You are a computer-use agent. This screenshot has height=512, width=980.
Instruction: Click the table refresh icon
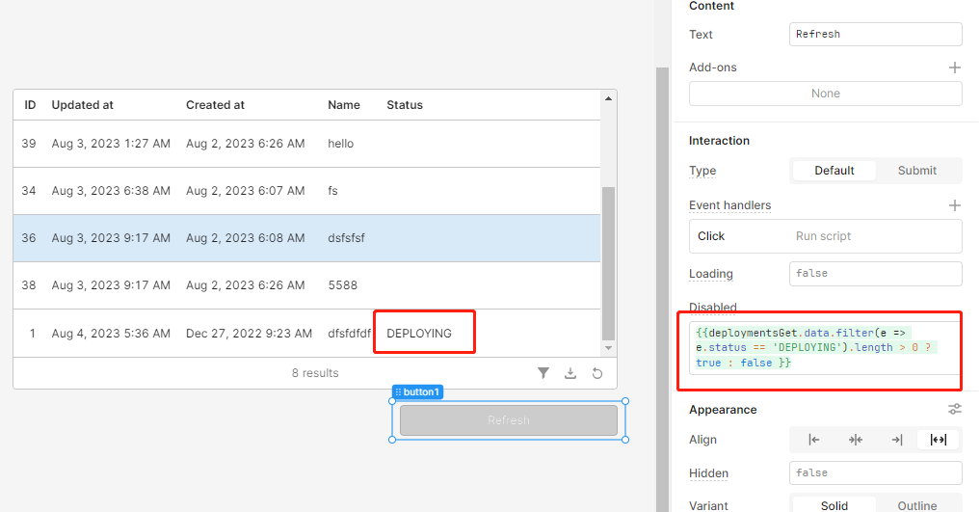pos(596,373)
